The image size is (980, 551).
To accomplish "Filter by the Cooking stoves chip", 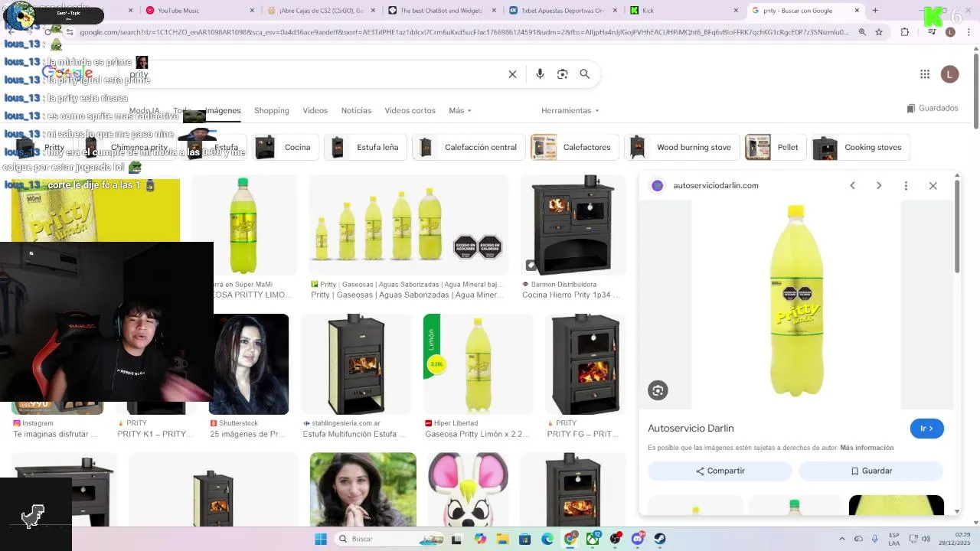I will click(861, 148).
